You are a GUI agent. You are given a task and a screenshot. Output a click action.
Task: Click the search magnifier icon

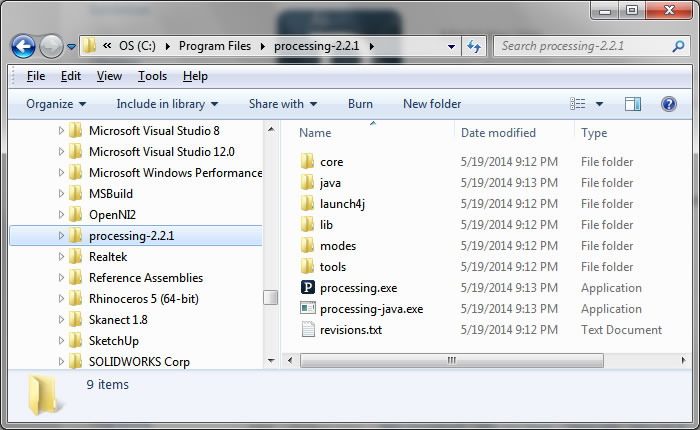678,46
